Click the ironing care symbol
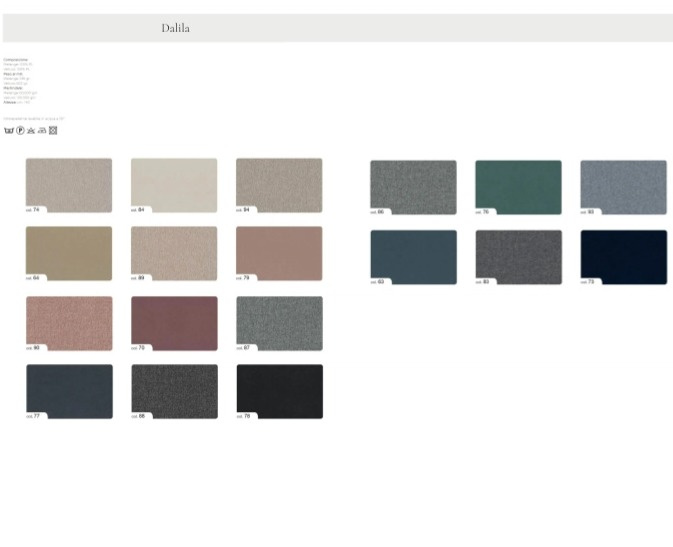 (42, 130)
